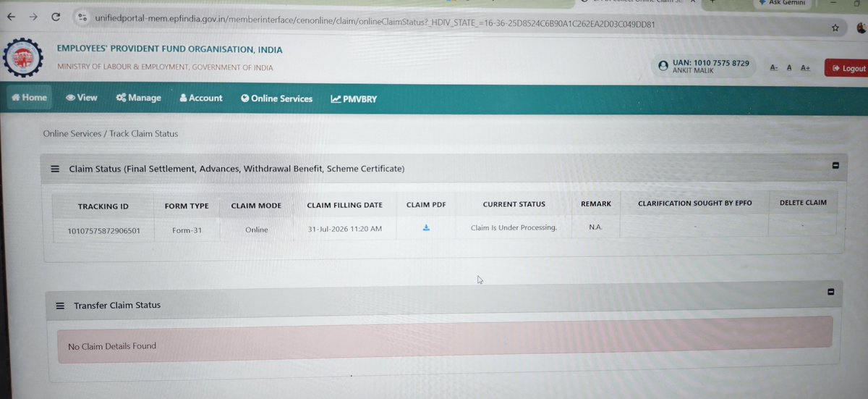Click EMPLOYEES' PROVIDENT FUND ORGANISATION, INDIA title
Screen dimensions: 868x399
tap(170, 50)
